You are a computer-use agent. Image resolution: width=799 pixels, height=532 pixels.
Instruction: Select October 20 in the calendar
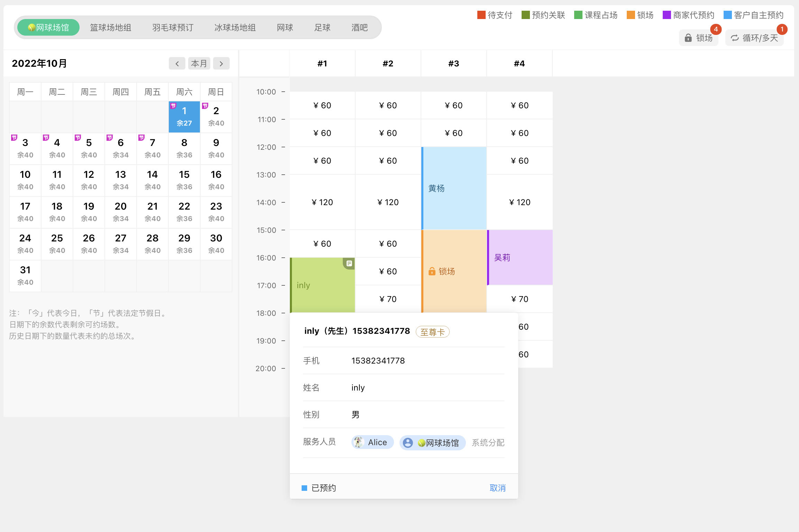pyautogui.click(x=121, y=212)
